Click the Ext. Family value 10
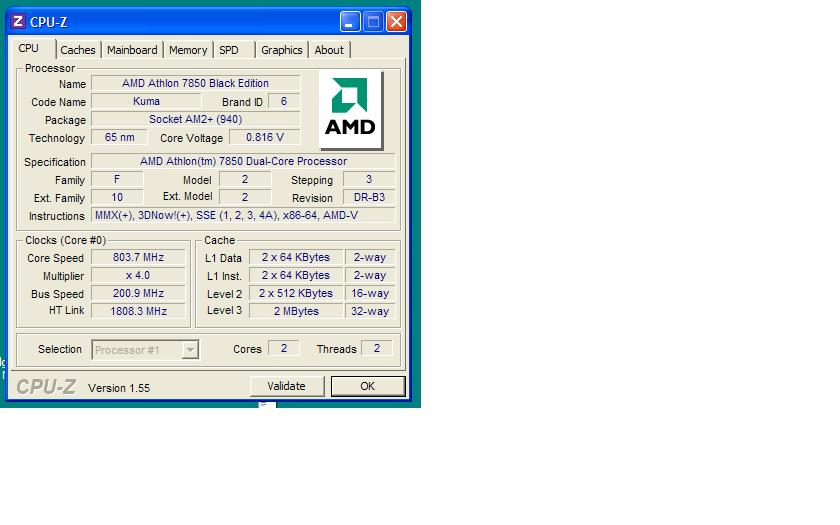 point(117,197)
